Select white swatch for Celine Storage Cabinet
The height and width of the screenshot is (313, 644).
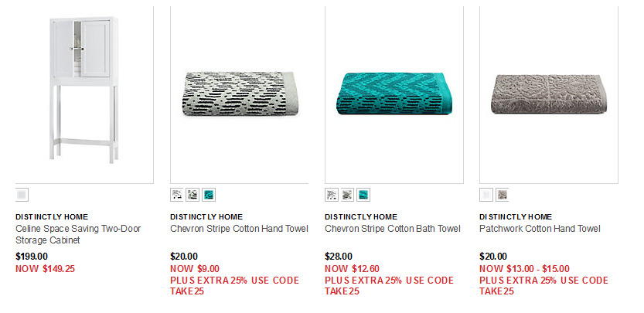[x=22, y=195]
